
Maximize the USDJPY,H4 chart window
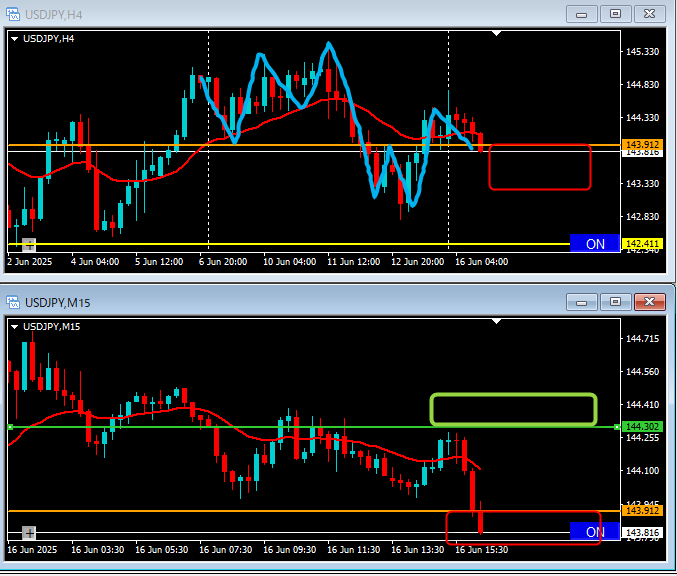coord(615,14)
